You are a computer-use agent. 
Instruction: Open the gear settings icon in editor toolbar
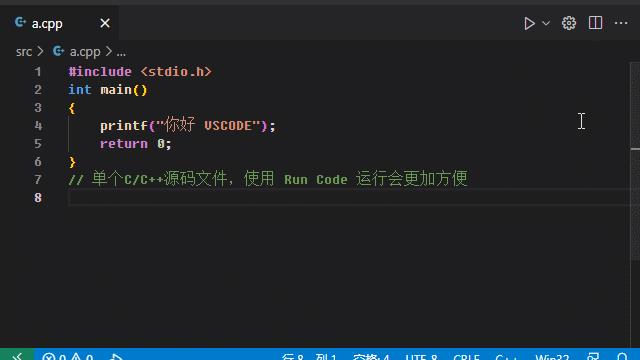(x=569, y=23)
